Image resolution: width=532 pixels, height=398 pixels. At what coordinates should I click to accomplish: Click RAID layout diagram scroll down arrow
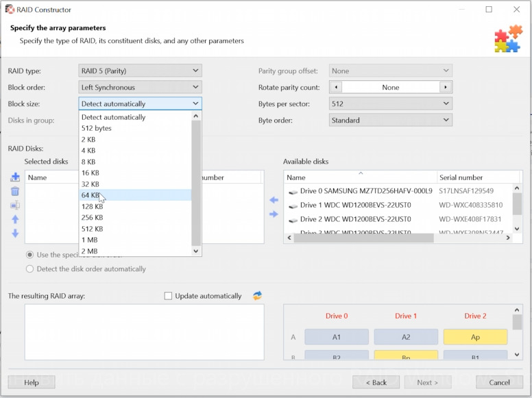point(517,355)
